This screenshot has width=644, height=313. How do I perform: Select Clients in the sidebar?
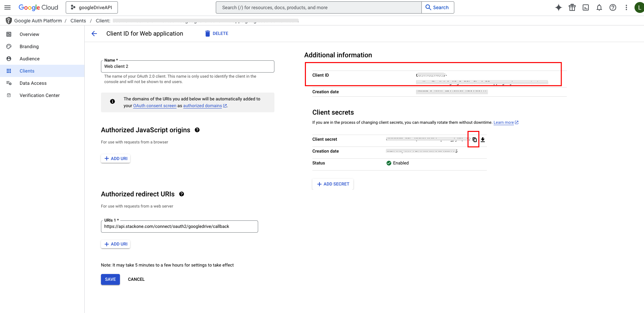42,71
